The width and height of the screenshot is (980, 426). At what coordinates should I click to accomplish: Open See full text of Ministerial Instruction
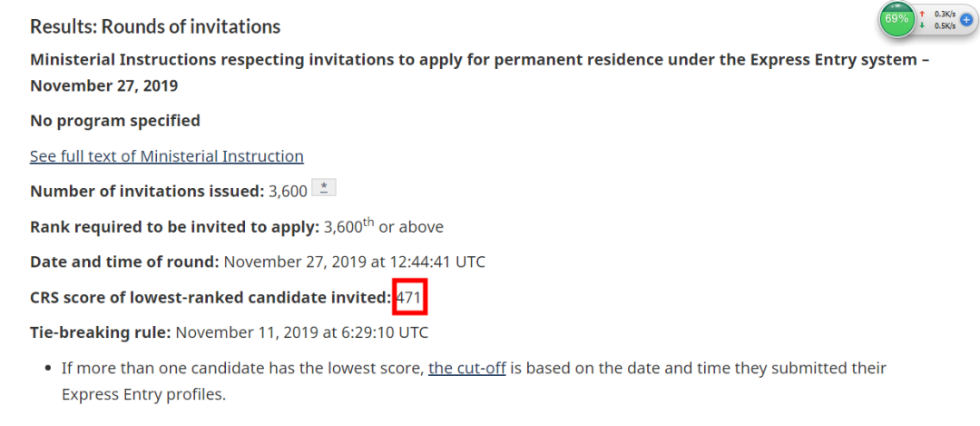pos(167,155)
